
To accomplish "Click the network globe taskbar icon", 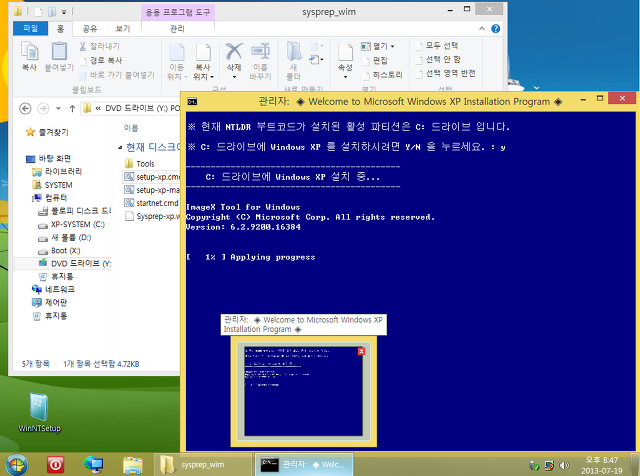I will coord(93,465).
